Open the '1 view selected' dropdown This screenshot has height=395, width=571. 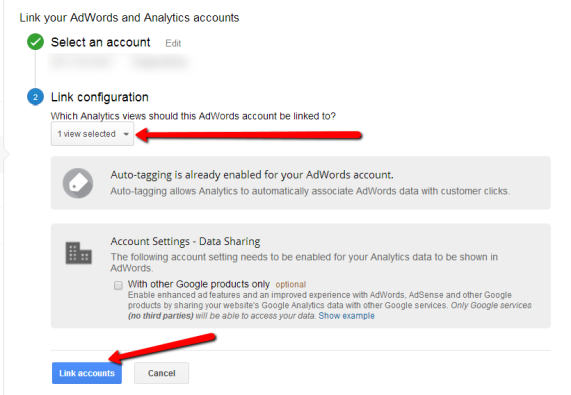(92, 134)
